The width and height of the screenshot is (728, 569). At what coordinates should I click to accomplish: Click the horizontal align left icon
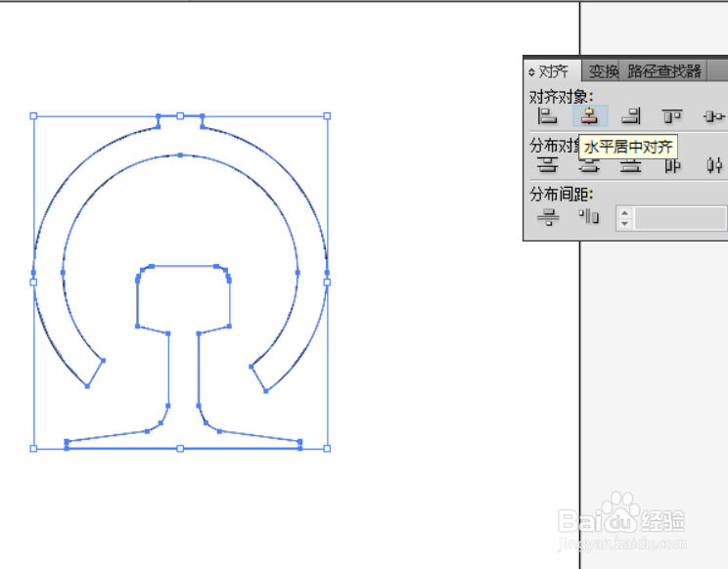point(547,115)
